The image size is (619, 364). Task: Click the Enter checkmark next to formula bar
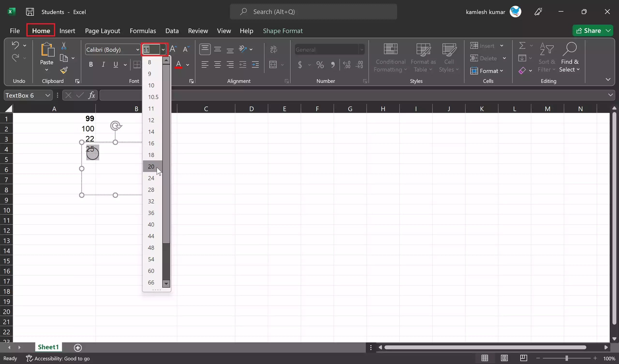point(79,95)
